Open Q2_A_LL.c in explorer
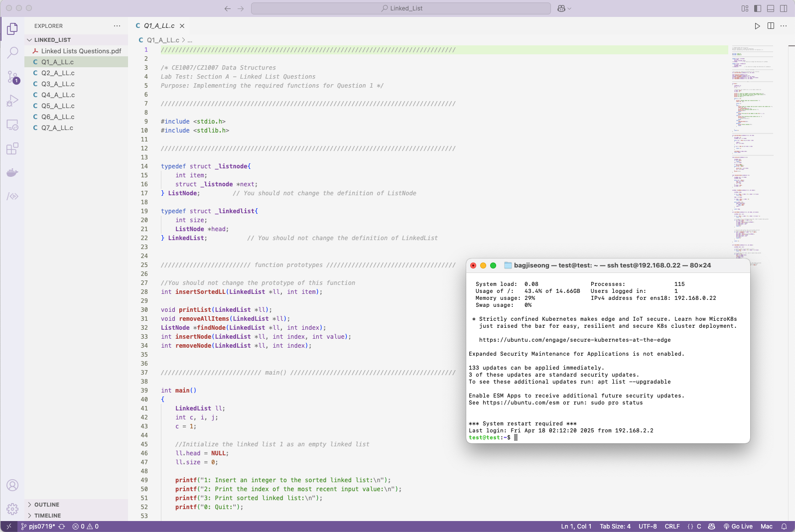The width and height of the screenshot is (795, 532). pos(76,73)
